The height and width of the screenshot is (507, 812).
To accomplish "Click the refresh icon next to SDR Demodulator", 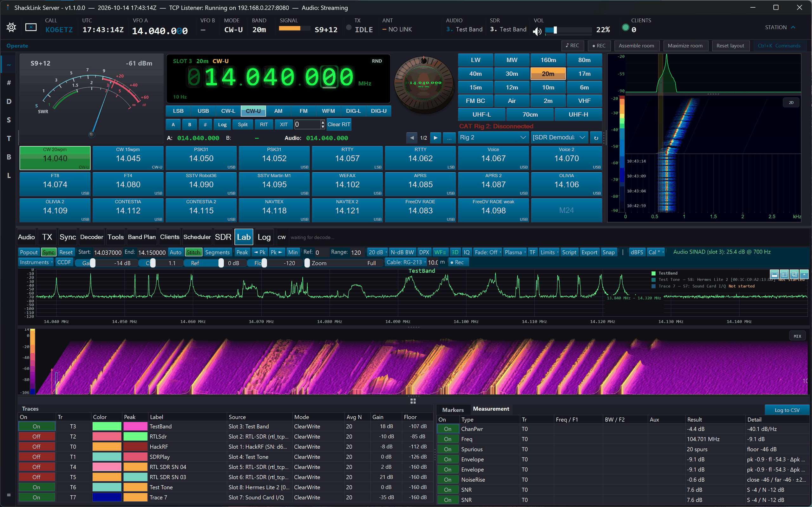I will (596, 138).
